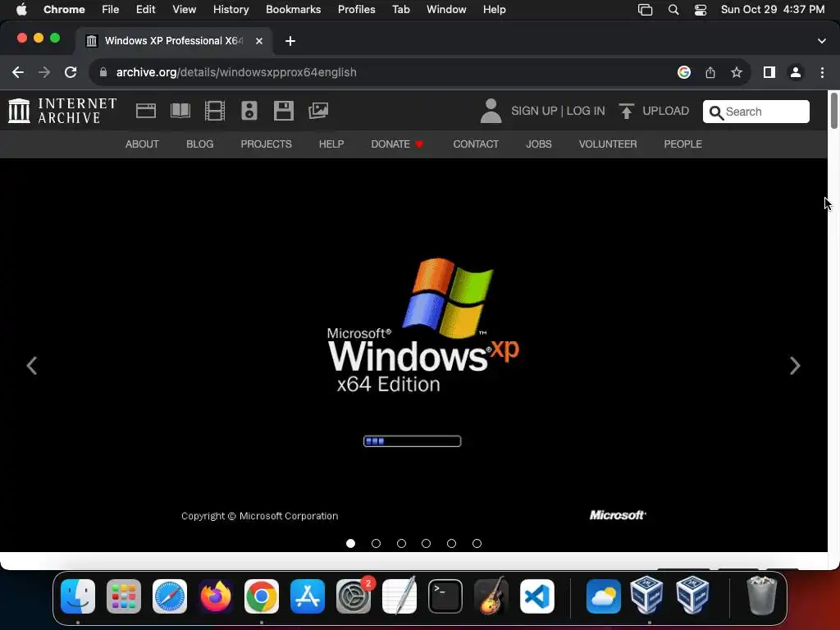Click the address bar URL

coord(236,72)
